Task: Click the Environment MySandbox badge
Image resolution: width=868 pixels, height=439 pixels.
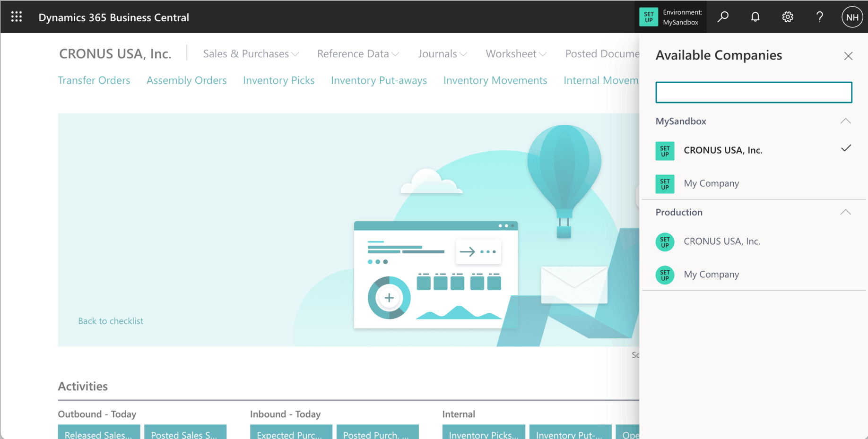Action: [670, 17]
